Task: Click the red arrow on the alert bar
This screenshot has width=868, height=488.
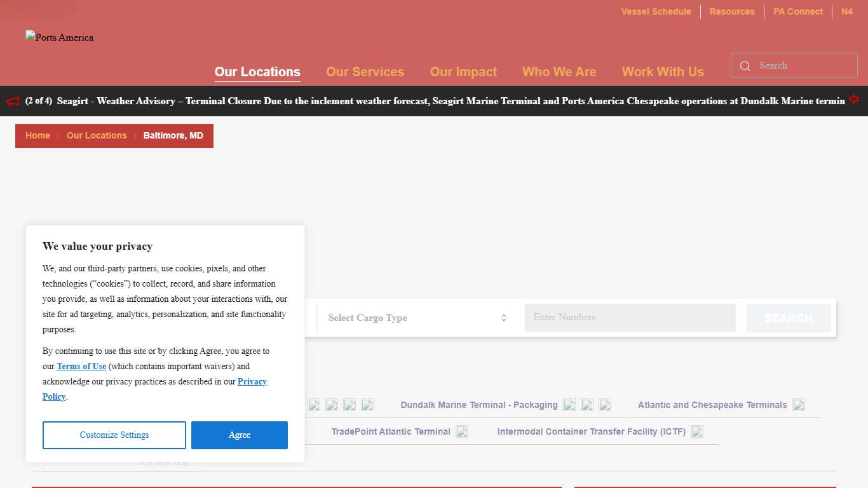Action: (x=853, y=100)
